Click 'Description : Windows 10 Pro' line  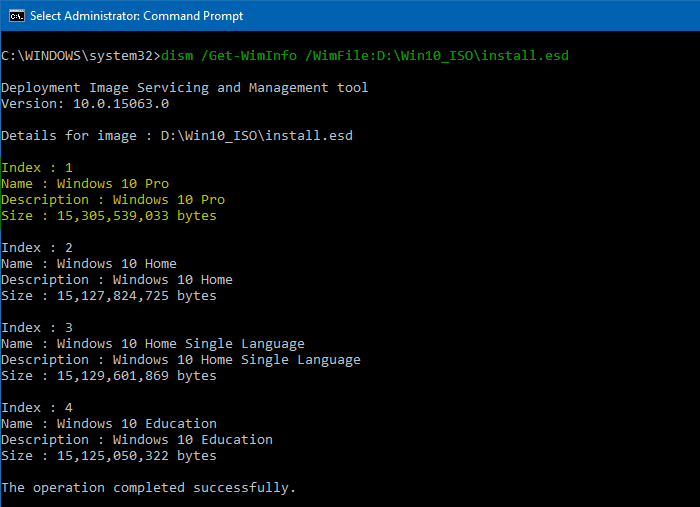pyautogui.click(x=113, y=199)
